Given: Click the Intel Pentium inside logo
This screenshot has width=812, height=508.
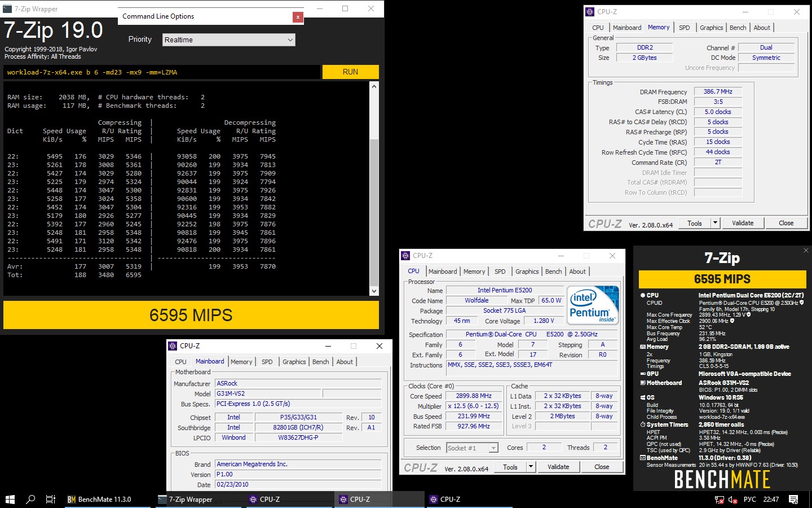Looking at the screenshot, I should (593, 305).
